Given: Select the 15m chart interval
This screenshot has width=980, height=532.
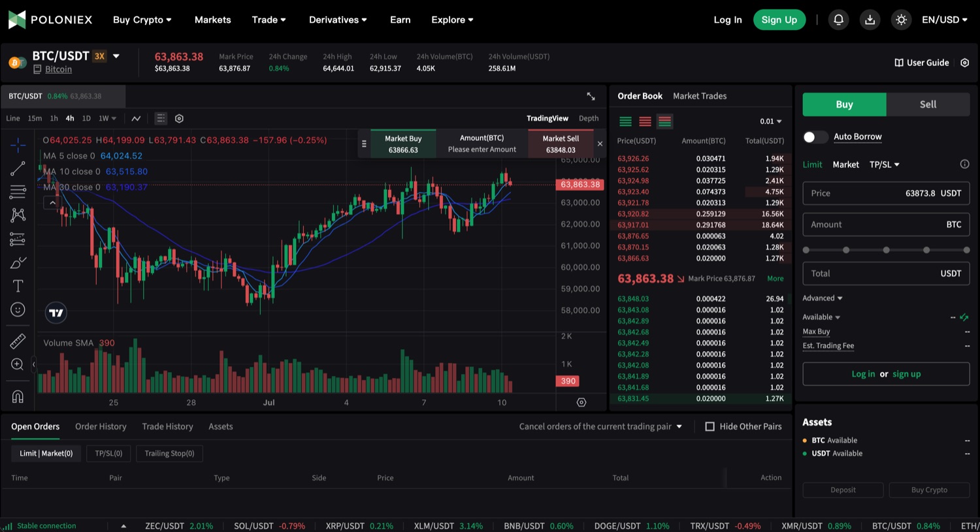Looking at the screenshot, I should pos(35,118).
